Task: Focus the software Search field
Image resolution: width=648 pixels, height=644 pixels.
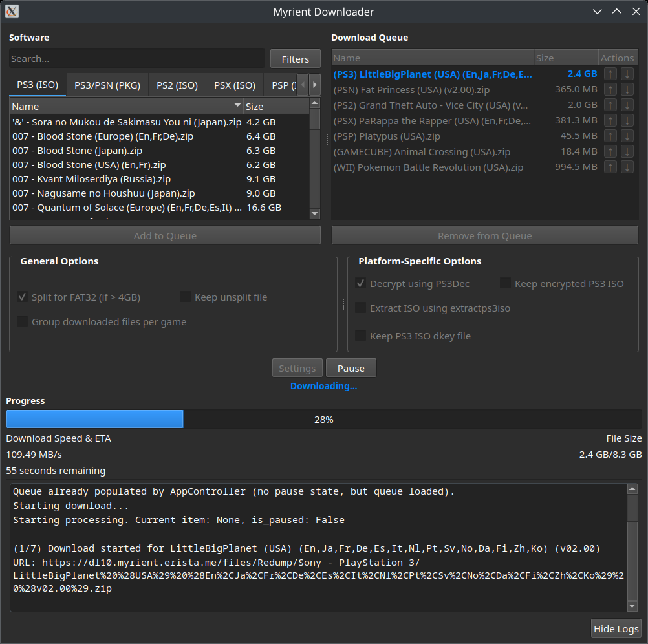Action: pyautogui.click(x=136, y=59)
